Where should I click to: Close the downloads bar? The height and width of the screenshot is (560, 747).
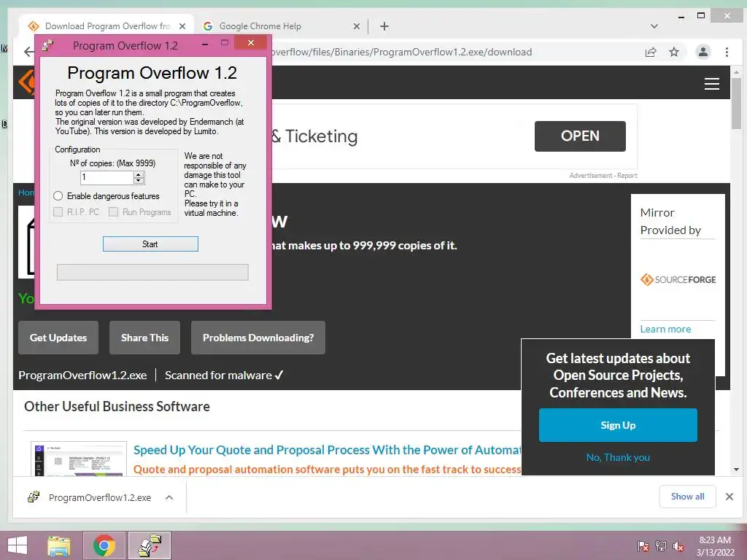pos(729,497)
